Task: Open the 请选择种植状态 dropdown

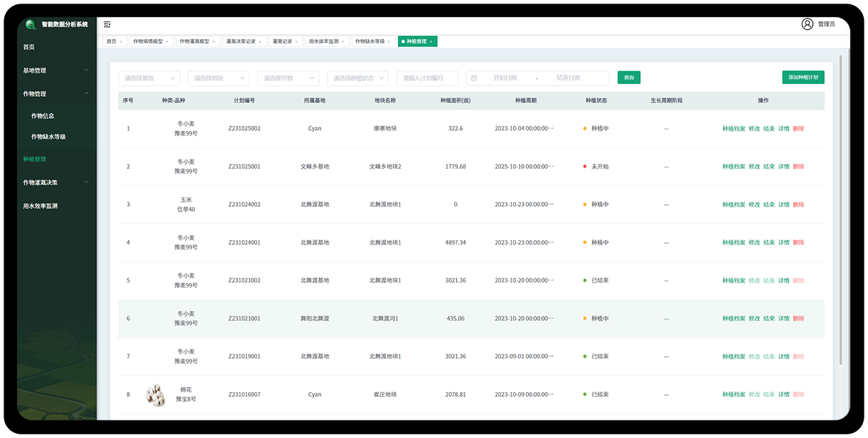Action: click(x=358, y=78)
